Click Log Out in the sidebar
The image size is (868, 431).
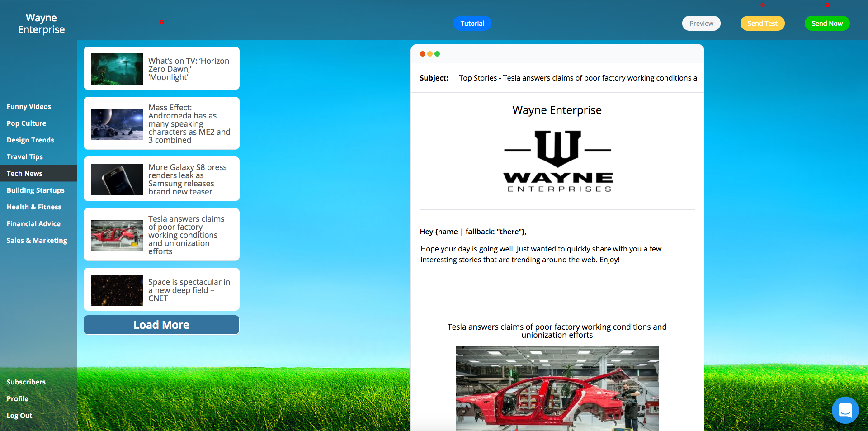click(19, 416)
